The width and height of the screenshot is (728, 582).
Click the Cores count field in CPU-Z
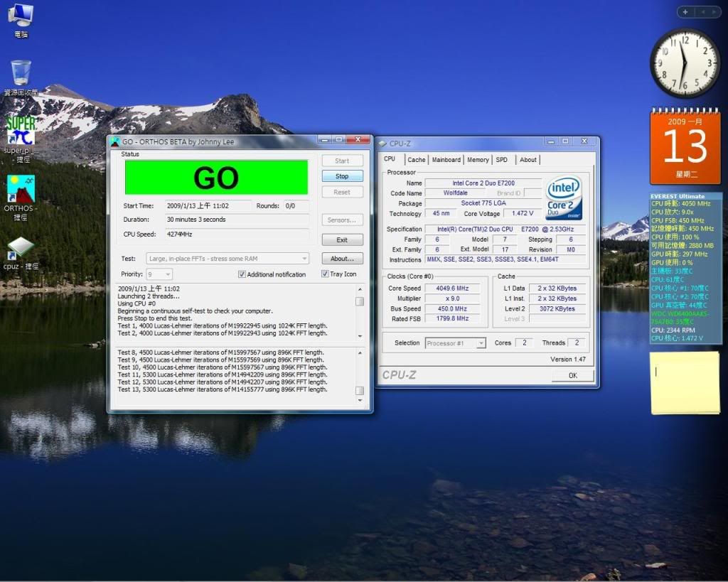[x=524, y=343]
